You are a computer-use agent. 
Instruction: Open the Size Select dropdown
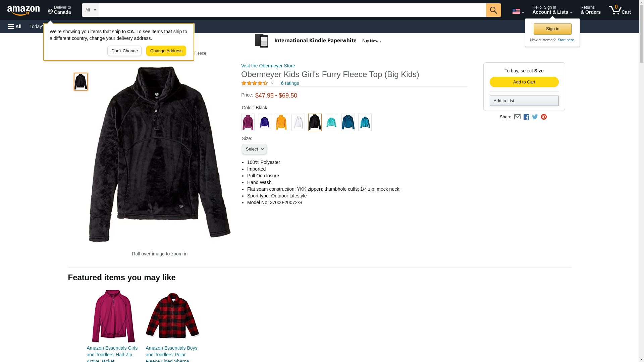(x=254, y=149)
